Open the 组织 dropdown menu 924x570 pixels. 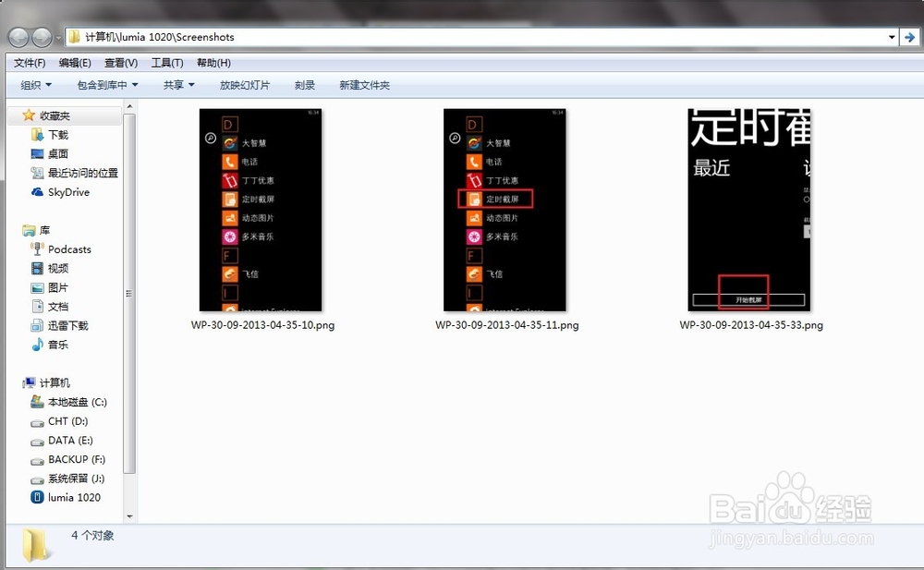point(33,84)
